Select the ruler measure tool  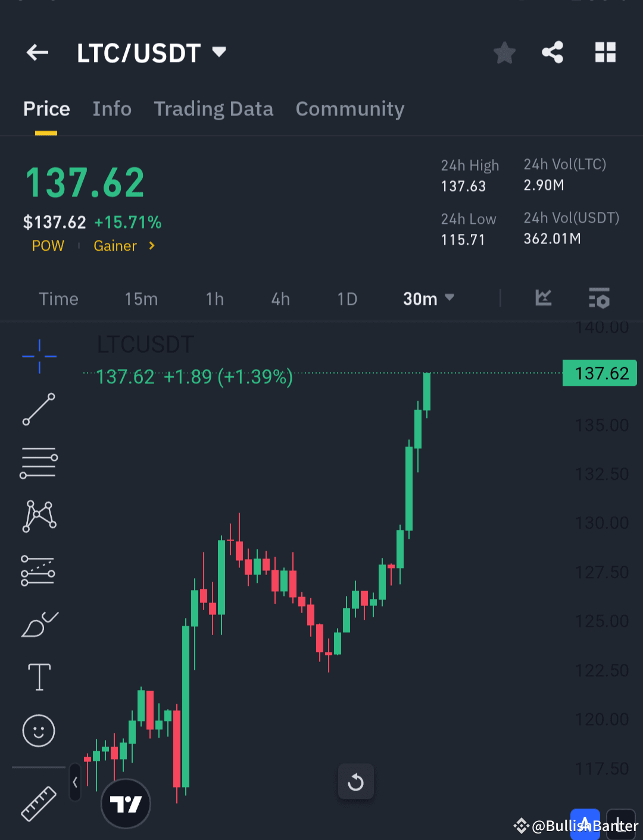point(38,803)
